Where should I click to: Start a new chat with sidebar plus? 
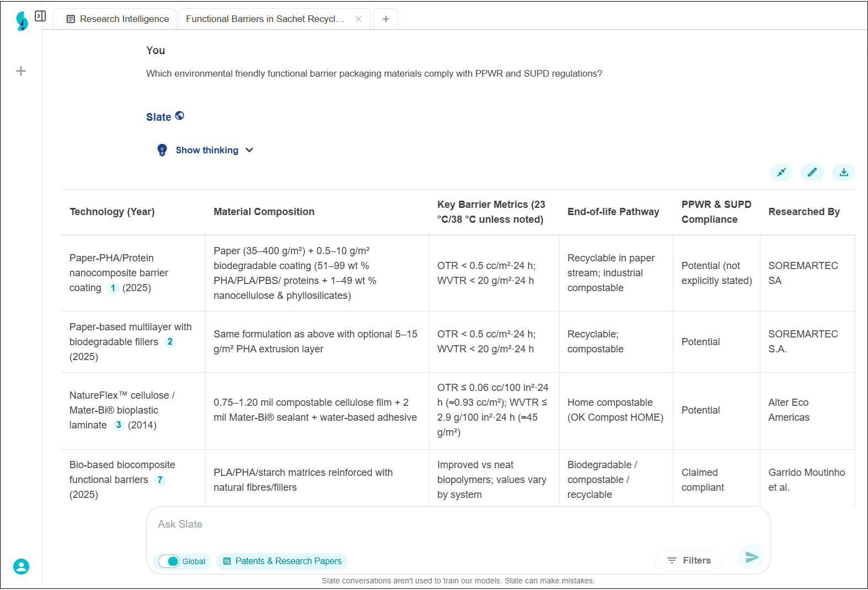21,71
